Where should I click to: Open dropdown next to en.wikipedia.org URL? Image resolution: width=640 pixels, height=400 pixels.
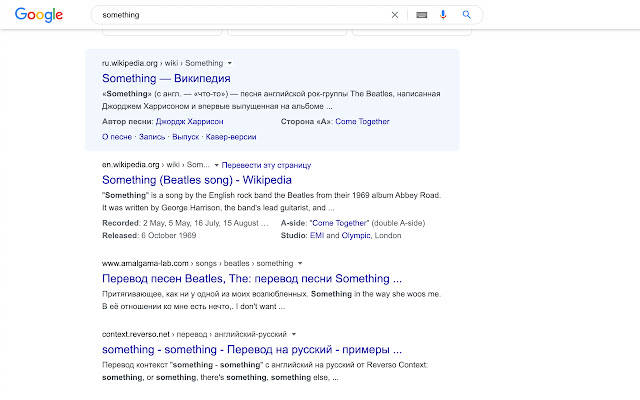point(216,165)
